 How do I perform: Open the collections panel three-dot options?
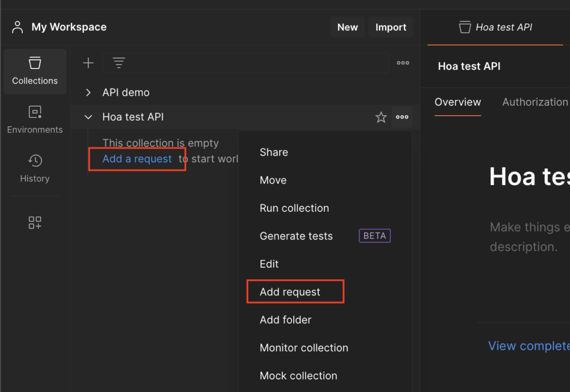[x=403, y=63]
